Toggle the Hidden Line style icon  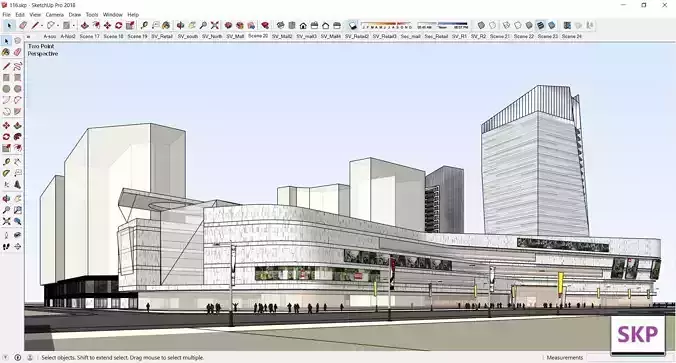518,25
